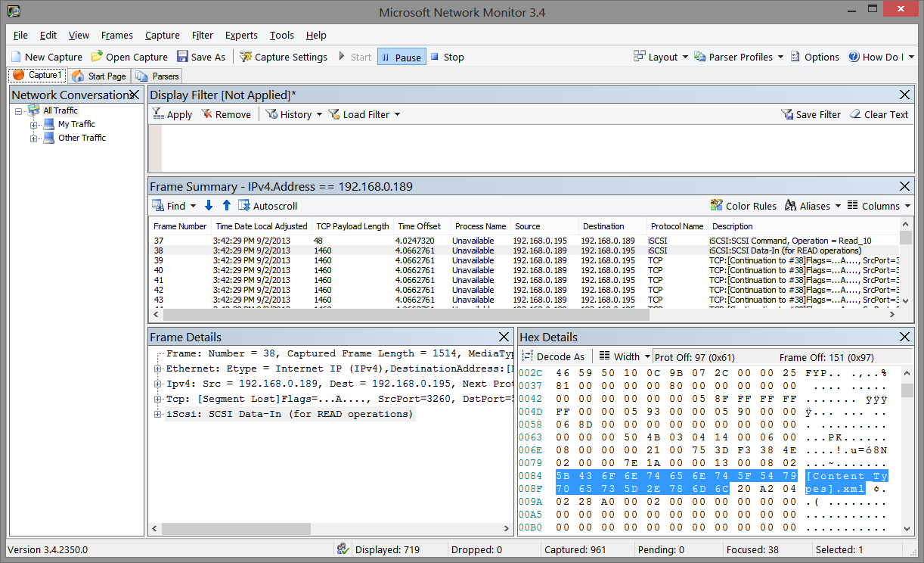Image resolution: width=924 pixels, height=563 pixels.
Task: Click the up arrow to find previous frame
Action: tap(226, 206)
